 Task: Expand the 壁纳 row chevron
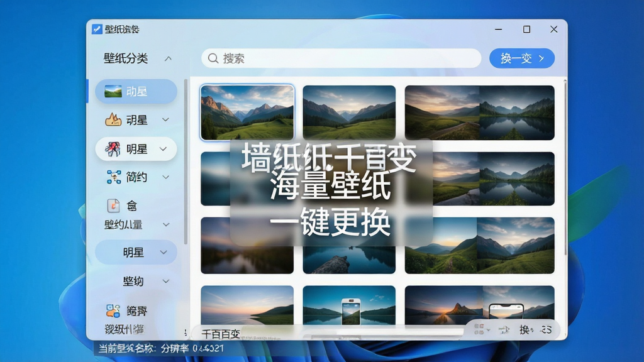pyautogui.click(x=166, y=281)
